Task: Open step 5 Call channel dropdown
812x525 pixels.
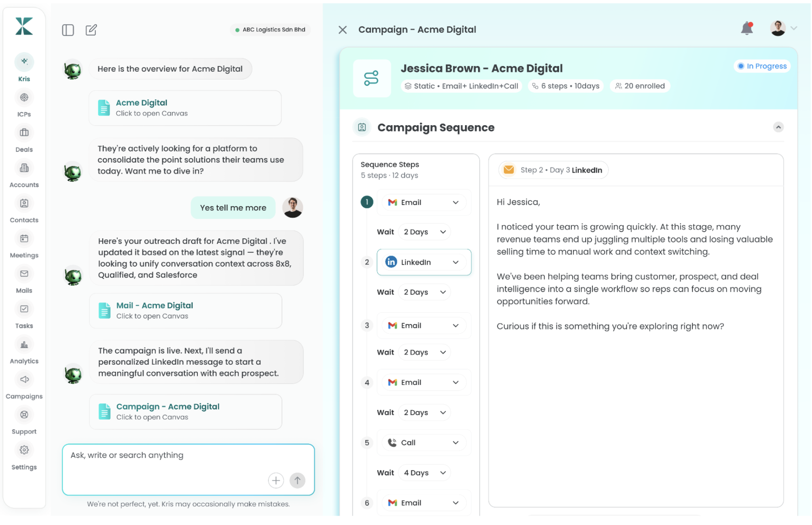Action: (x=423, y=443)
